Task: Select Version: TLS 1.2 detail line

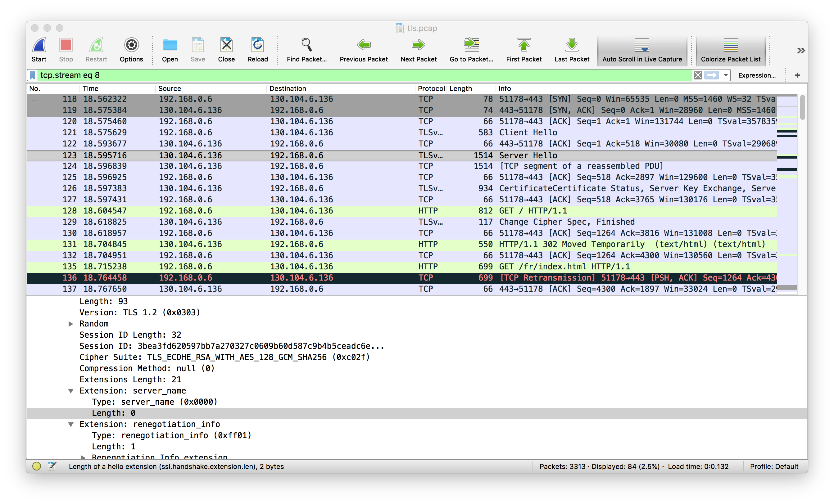Action: point(140,313)
